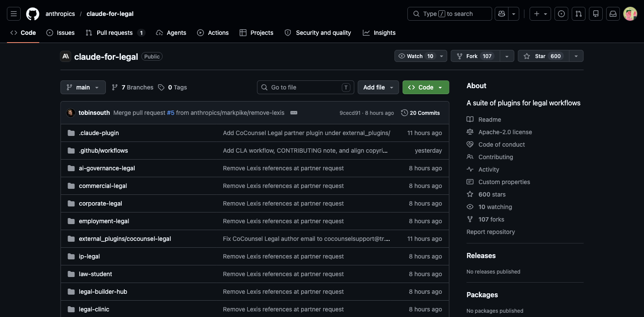View the 0 Tags link
The height and width of the screenshot is (317, 644).
point(173,87)
